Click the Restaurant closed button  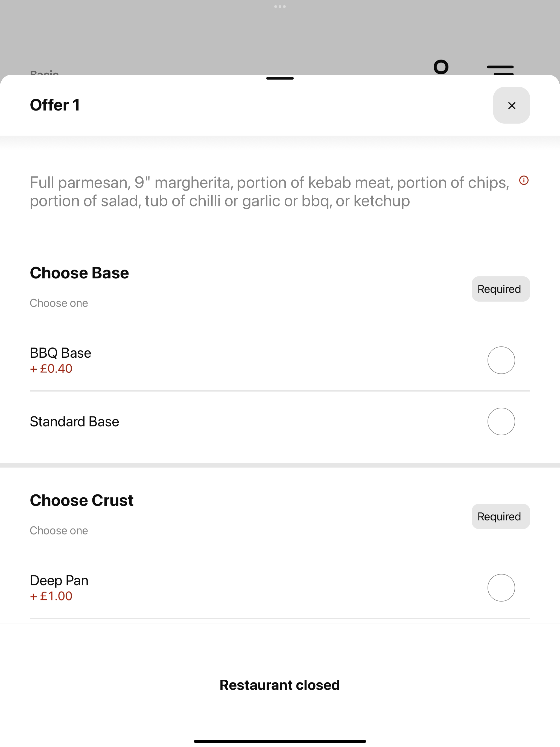[x=280, y=685]
